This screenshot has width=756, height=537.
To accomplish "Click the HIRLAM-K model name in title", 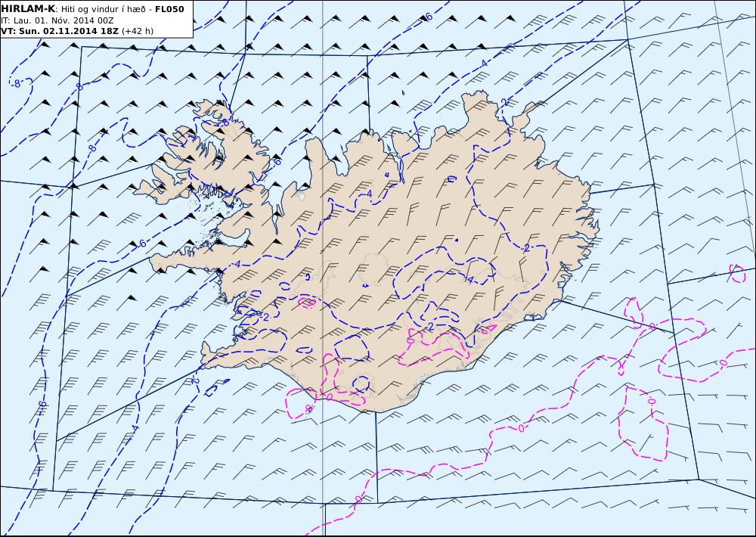I will (29, 9).
